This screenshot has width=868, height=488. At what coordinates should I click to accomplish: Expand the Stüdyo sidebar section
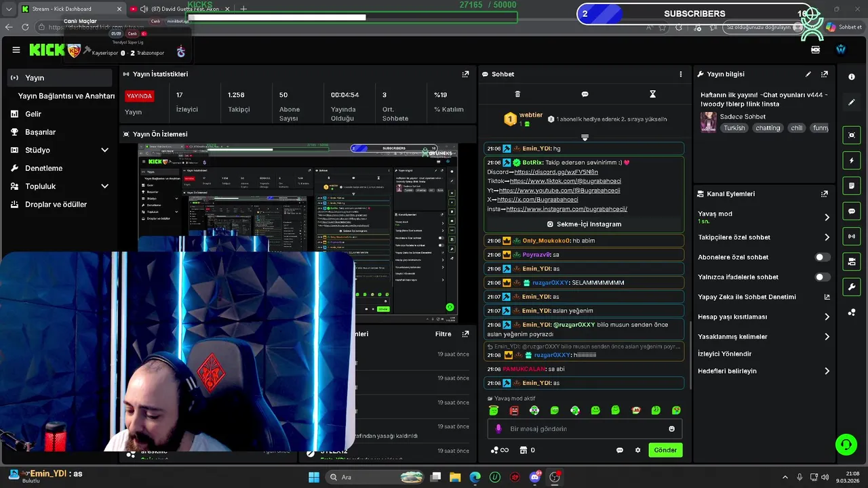pos(104,150)
